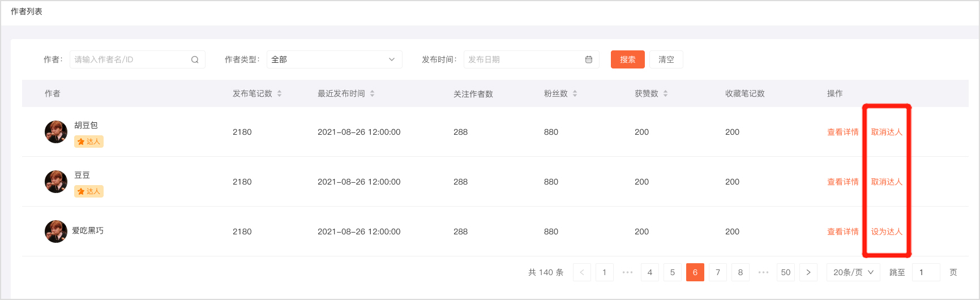Go to previous page arrow
The image size is (980, 300).
pyautogui.click(x=582, y=272)
